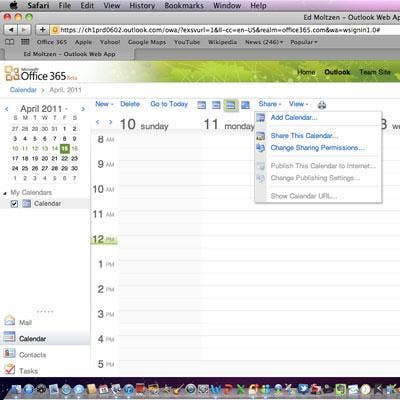
Task: Open Wikipedia bookmark in bookmarks bar
Action: [222, 42]
